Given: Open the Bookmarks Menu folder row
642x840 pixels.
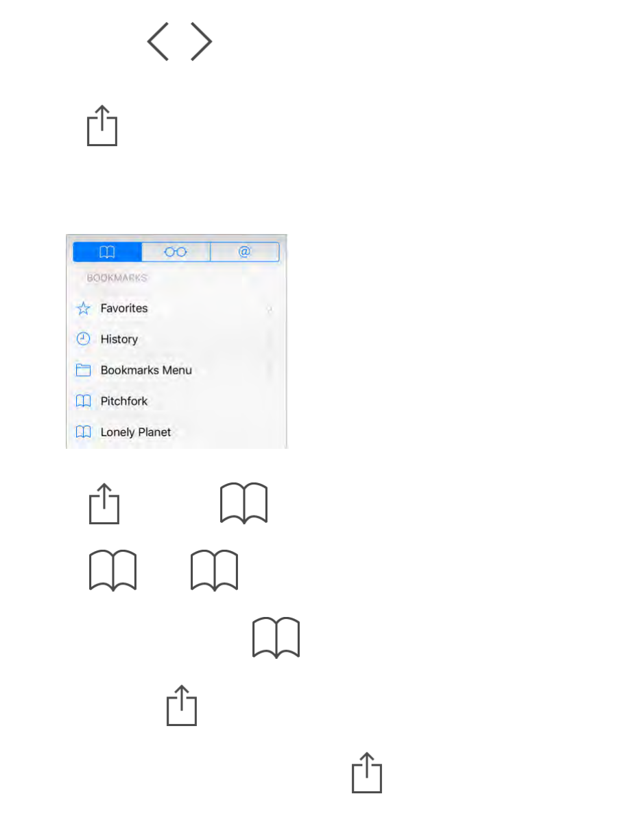Looking at the screenshot, I should click(176, 371).
